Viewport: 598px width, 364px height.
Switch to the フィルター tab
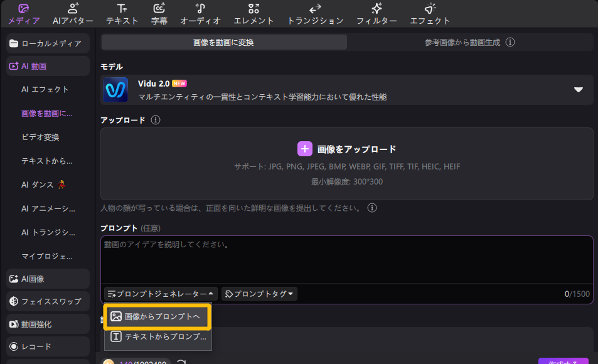point(376,14)
